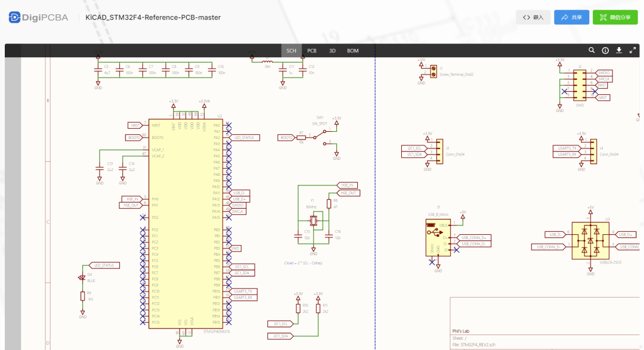
Task: Select the USB_B_Micro connector J5 symbol
Action: click(x=438, y=237)
